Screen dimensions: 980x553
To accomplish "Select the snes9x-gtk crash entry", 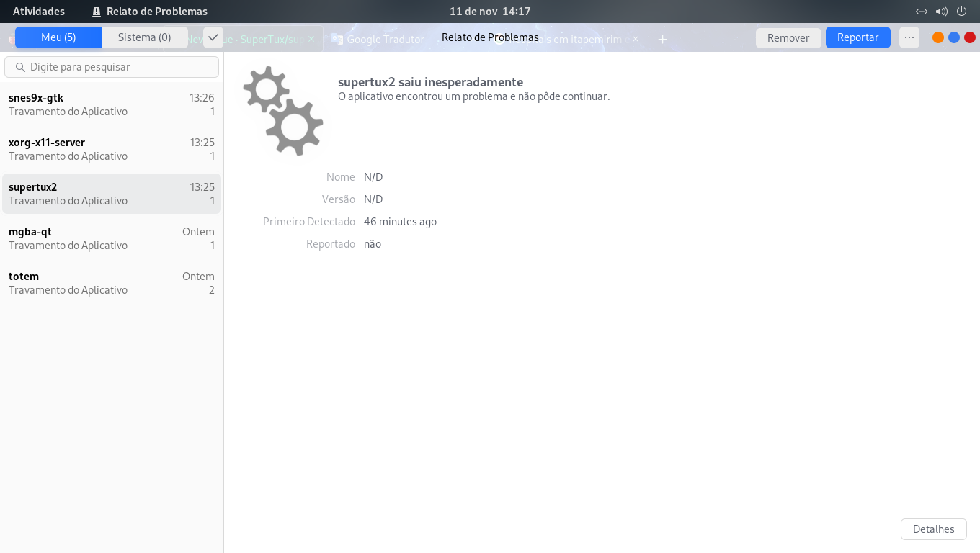I will click(x=112, y=104).
